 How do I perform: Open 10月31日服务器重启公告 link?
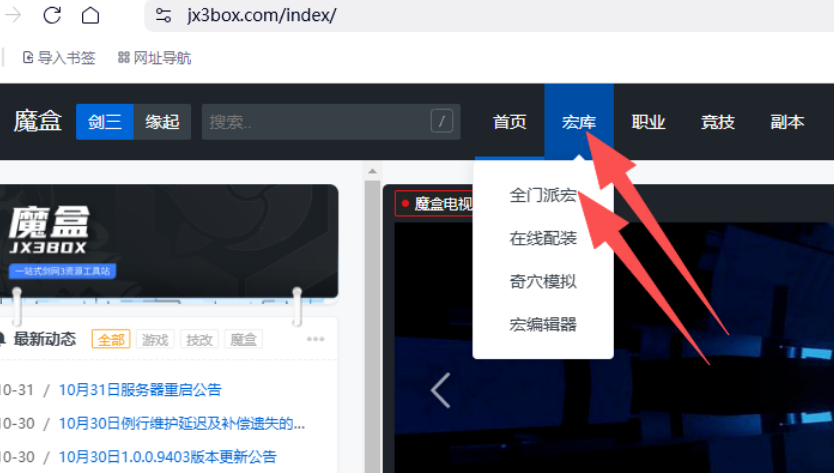[140, 390]
